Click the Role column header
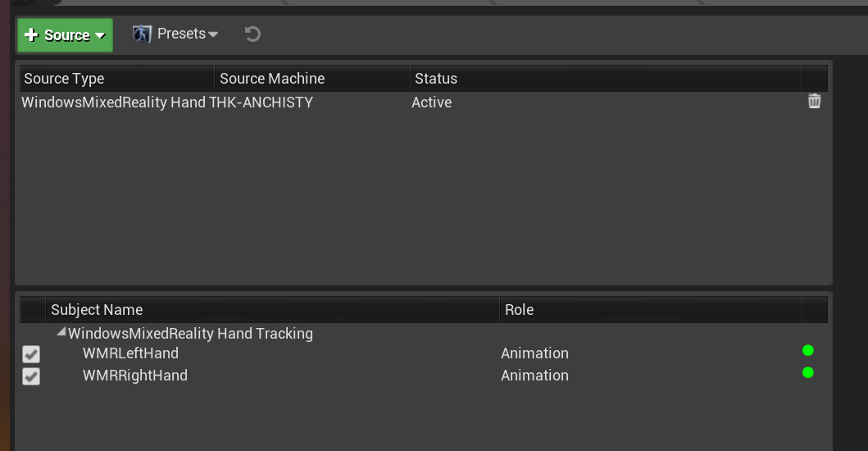 click(520, 310)
